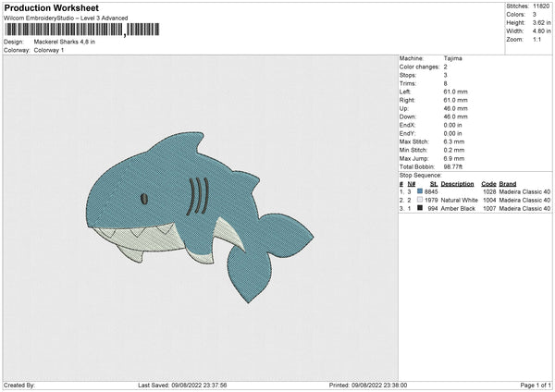Click thread code 1028
555x392 pixels.
pyautogui.click(x=489, y=191)
